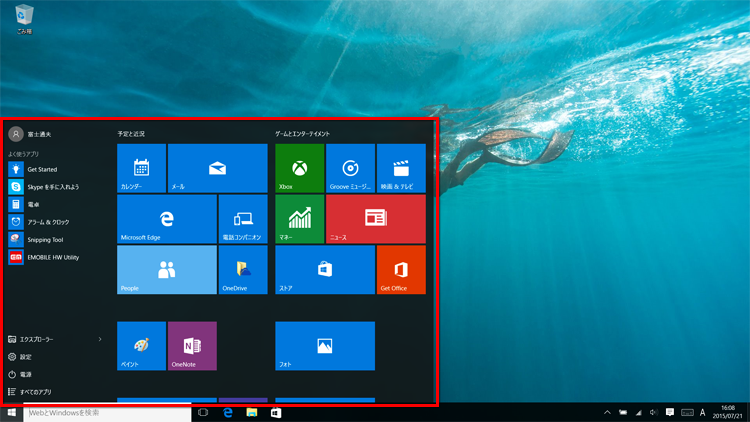Open the 電源 (Power) options menu
The width and height of the screenshot is (750, 422).
26,375
